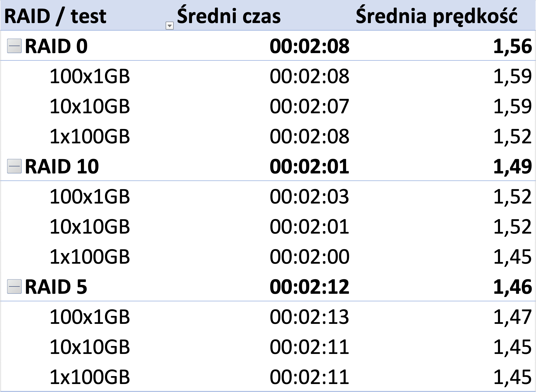
Task: Click speed cell 1,47
Action: coord(512,317)
